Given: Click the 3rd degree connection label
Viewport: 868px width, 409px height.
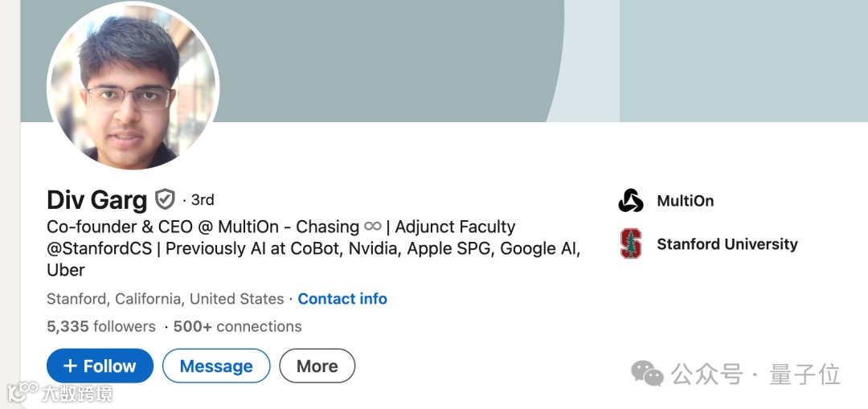Looking at the screenshot, I should pos(203,200).
